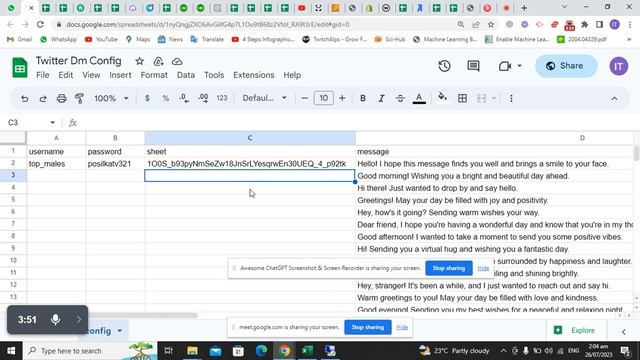Open borders tool
640x360 pixels.
(462, 98)
